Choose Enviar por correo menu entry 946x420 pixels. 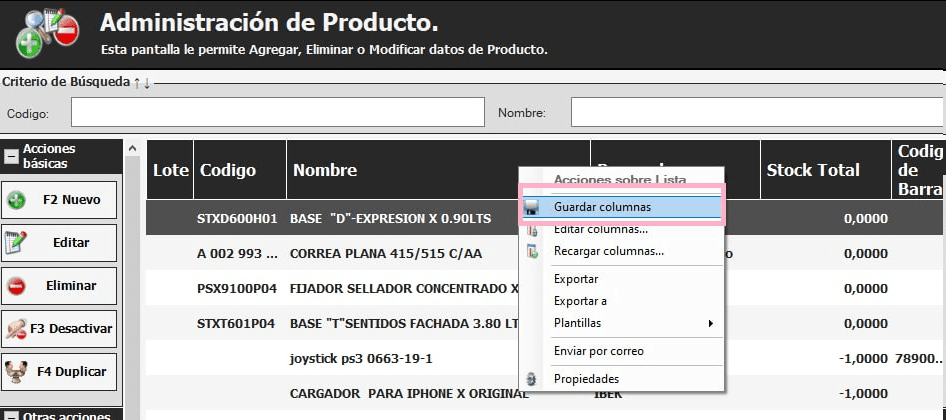coord(598,351)
